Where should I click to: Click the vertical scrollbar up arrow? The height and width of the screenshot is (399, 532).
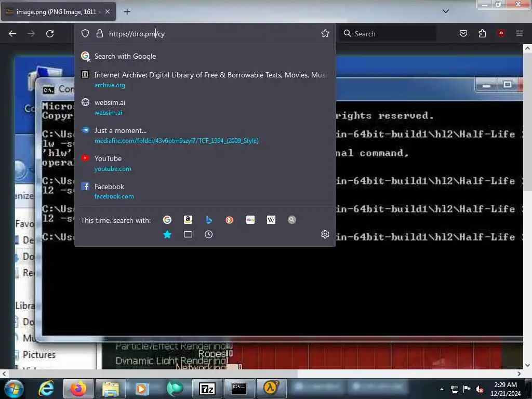point(528,48)
